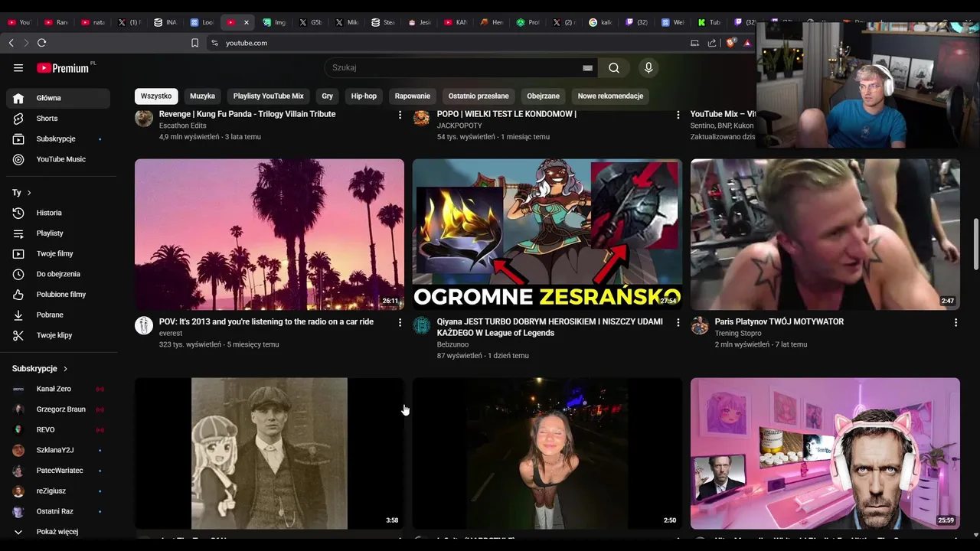Open Grzegorz Braun subscription

(x=58, y=409)
